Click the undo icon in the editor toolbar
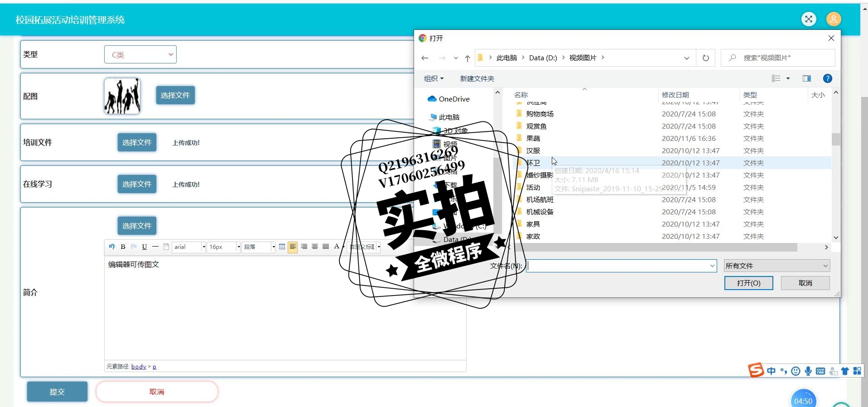This screenshot has height=407, width=868. [112, 247]
